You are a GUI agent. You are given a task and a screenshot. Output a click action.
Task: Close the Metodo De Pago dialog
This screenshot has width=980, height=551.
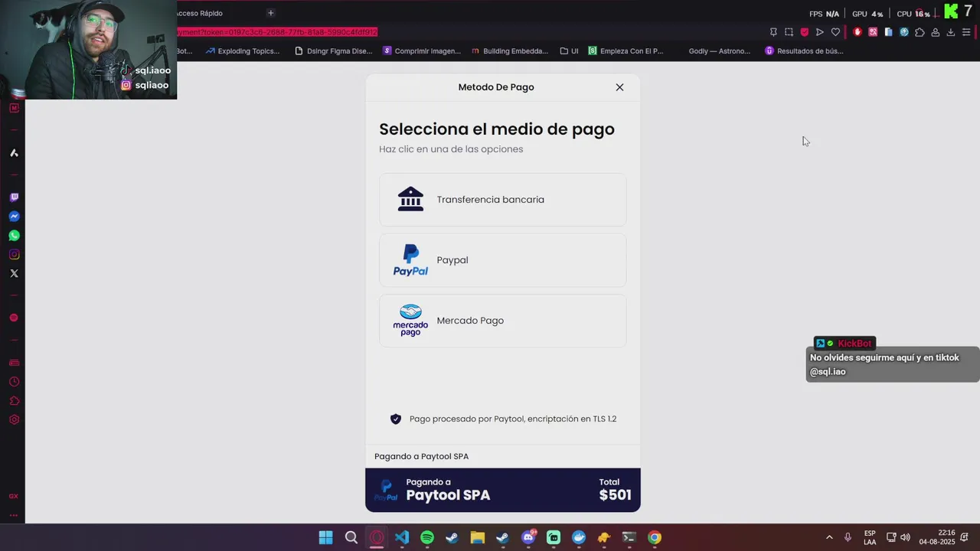coord(619,87)
